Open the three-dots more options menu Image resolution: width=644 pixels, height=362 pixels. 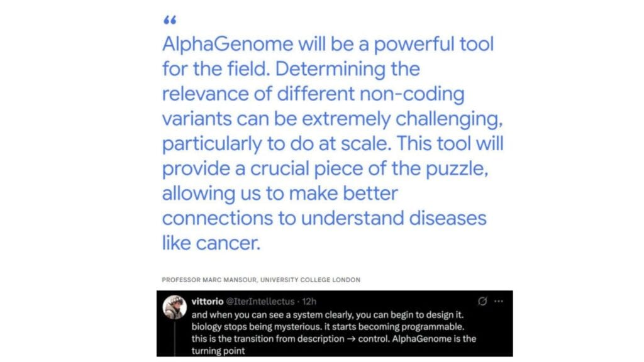click(499, 301)
